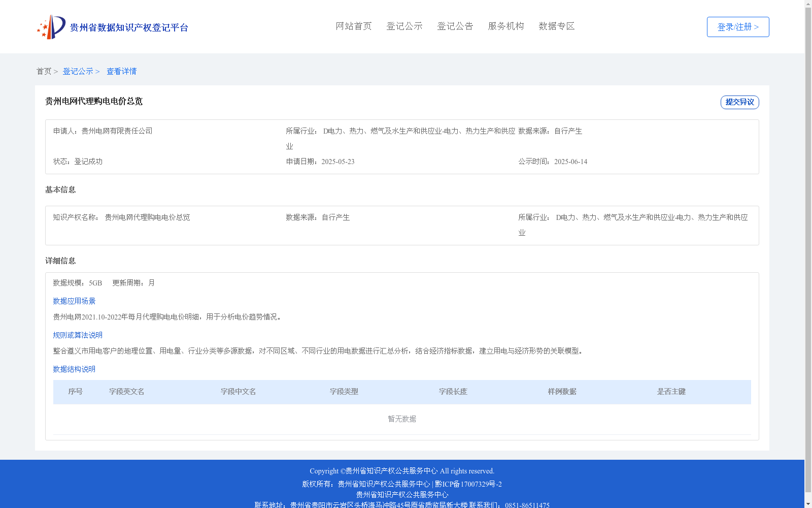812x508 pixels.
Task: Click 规则或算法说明 subsection label
Action: 78,335
